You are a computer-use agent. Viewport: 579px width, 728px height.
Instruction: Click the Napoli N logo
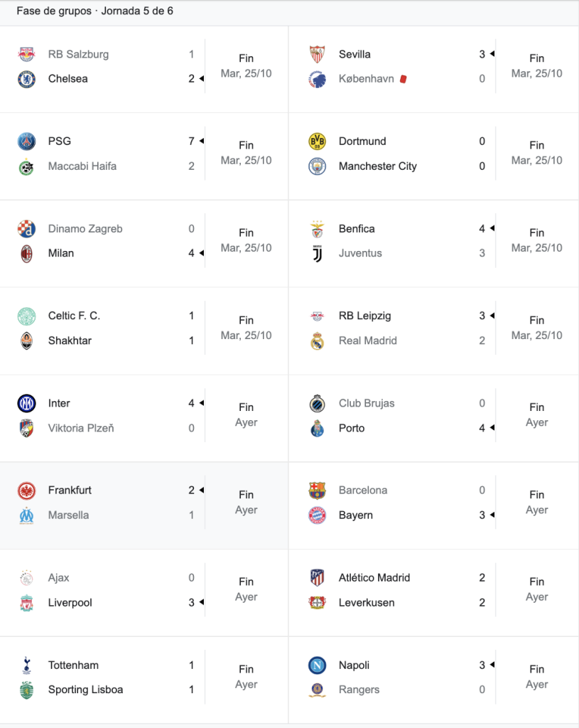(x=318, y=665)
